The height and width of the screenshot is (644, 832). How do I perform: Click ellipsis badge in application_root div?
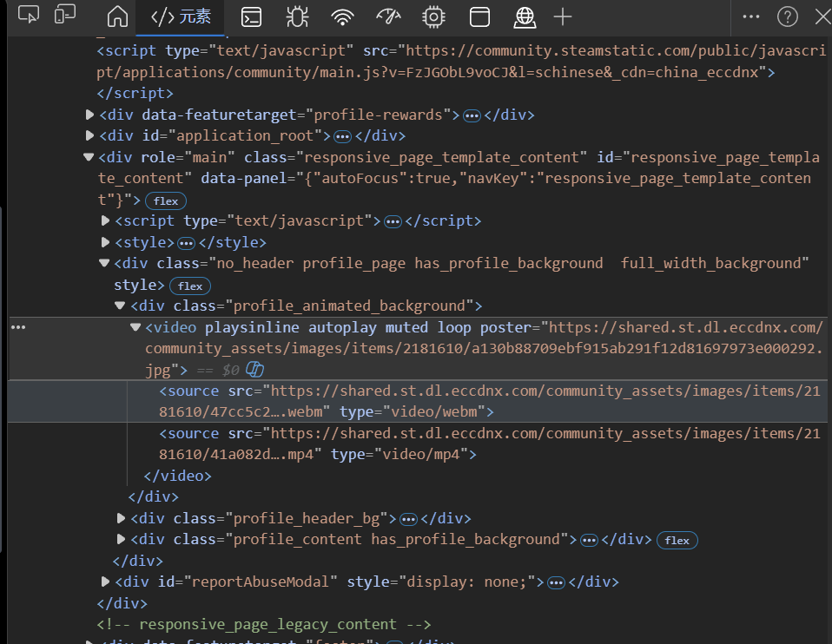pos(342,137)
